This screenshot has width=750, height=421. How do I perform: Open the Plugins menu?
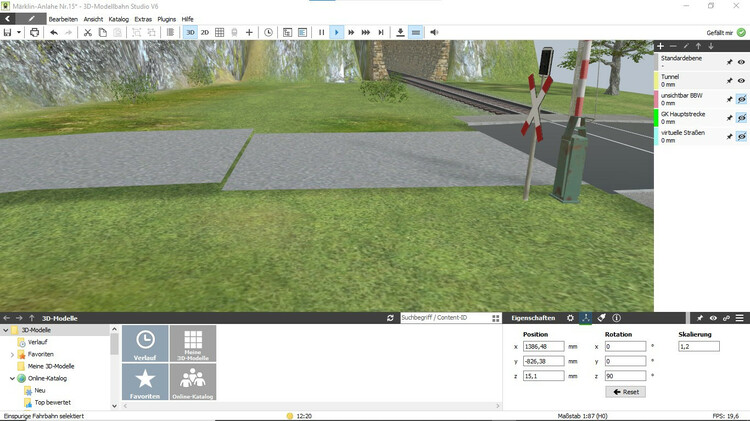tap(166, 19)
